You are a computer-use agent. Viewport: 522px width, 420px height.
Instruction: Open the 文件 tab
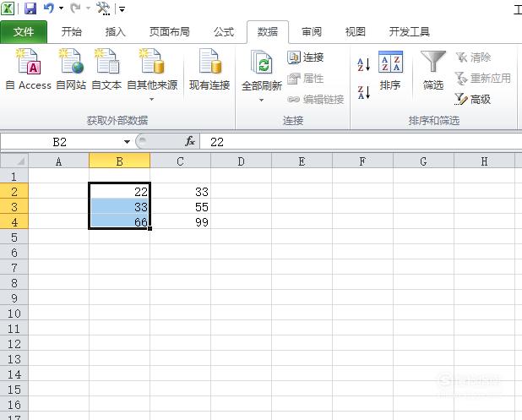coord(24,32)
